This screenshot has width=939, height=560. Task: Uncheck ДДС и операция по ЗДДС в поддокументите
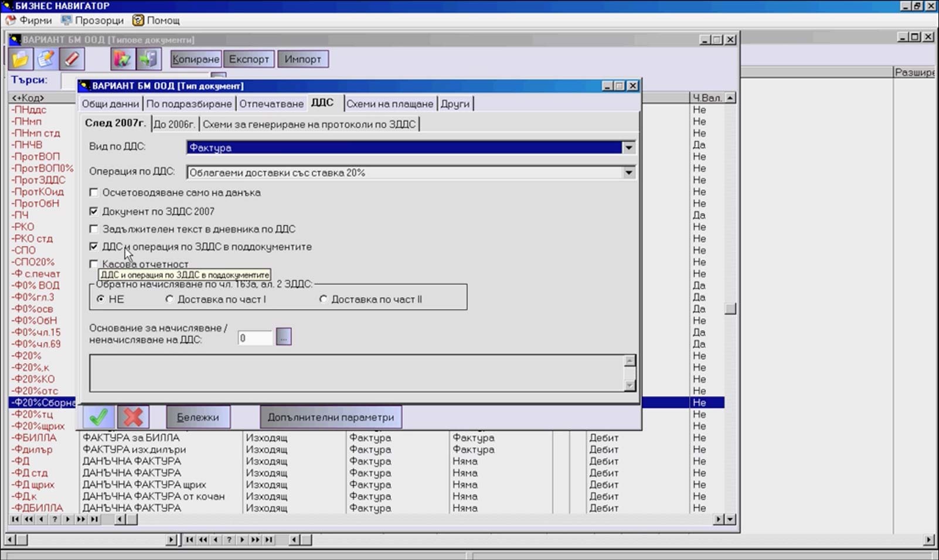coord(94,247)
